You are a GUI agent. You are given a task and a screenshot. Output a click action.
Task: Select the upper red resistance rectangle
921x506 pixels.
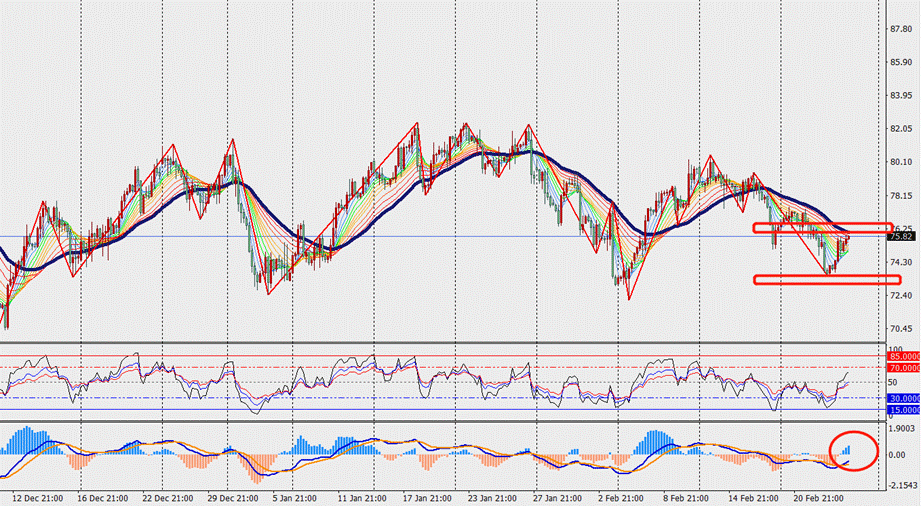[x=821, y=228]
